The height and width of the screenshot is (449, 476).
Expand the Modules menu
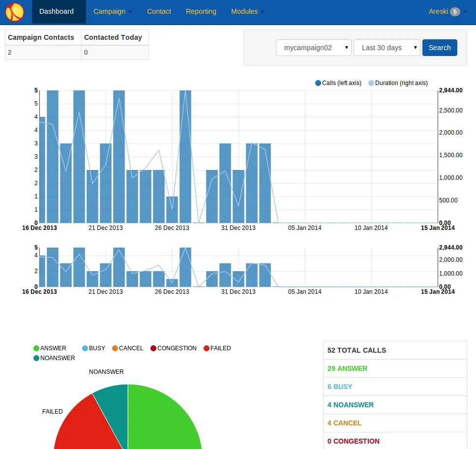pos(247,11)
